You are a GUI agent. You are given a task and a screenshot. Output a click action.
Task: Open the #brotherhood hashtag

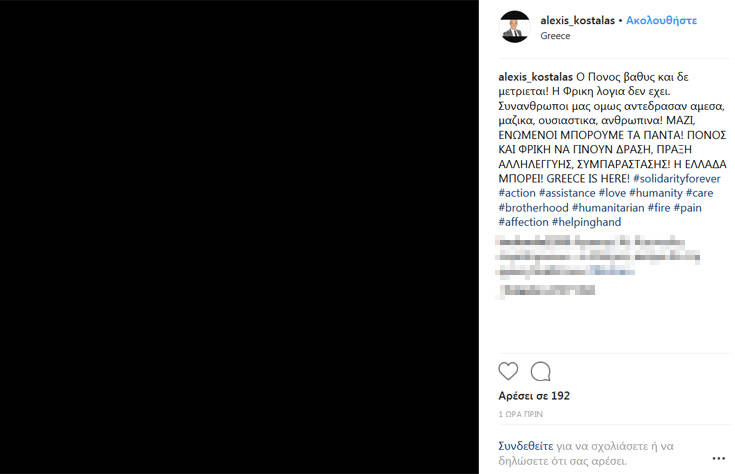(533, 208)
